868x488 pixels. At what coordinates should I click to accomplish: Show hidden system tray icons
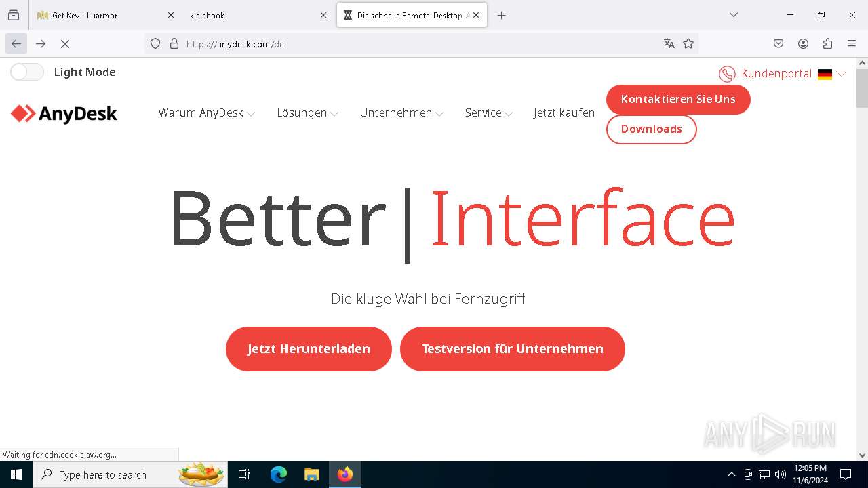pos(731,474)
